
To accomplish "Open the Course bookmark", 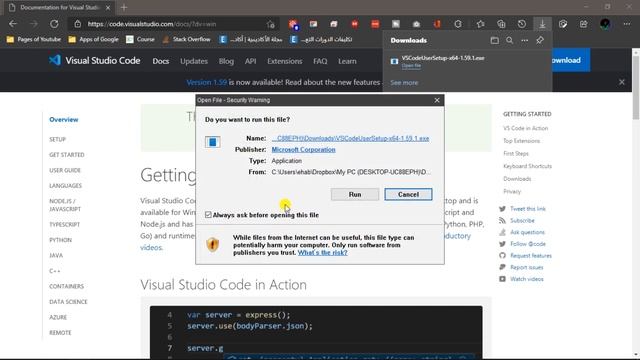I will [x=140, y=40].
